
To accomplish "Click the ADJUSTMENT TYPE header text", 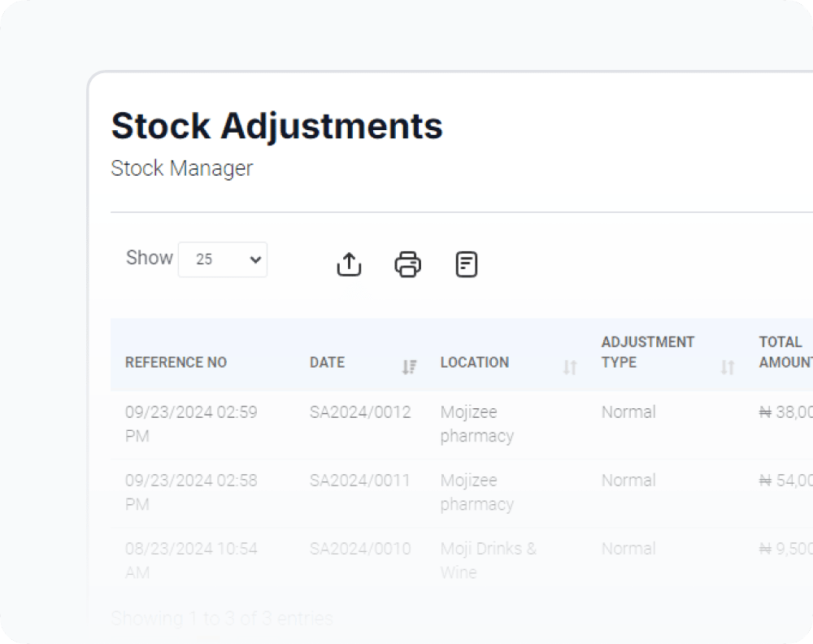I will pos(647,352).
